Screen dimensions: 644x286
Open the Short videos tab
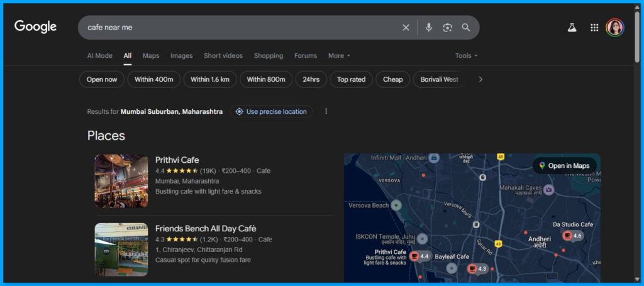pos(223,55)
